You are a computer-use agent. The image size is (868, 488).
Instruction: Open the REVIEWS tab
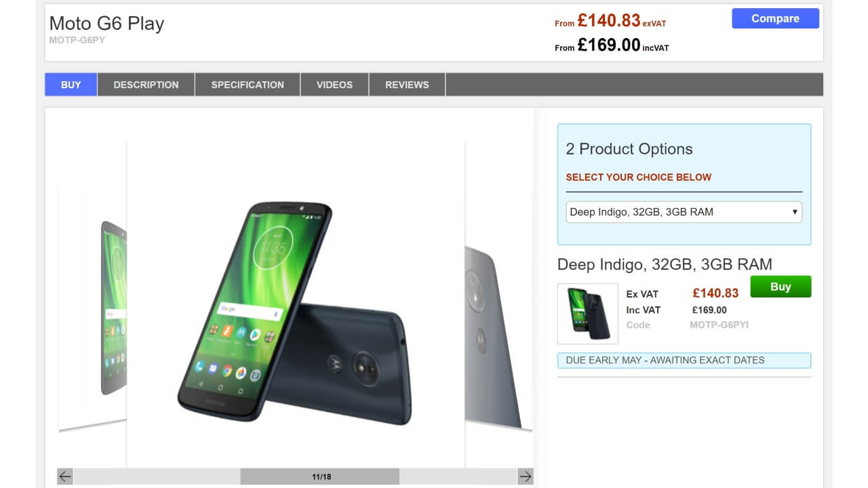(407, 85)
